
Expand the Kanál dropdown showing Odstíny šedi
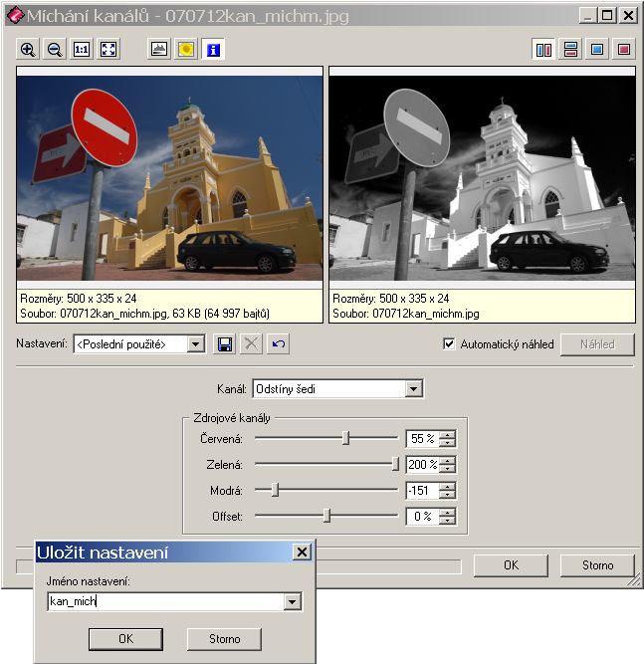tap(414, 389)
